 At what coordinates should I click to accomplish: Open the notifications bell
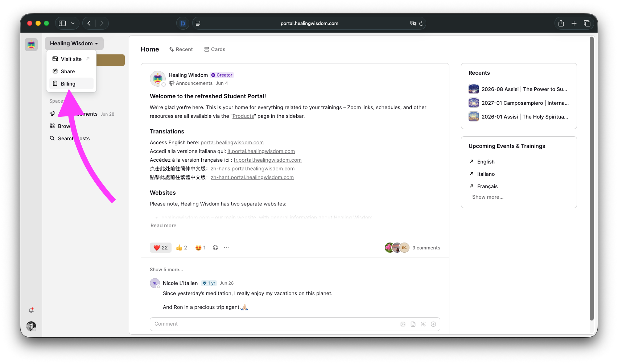[31, 310]
